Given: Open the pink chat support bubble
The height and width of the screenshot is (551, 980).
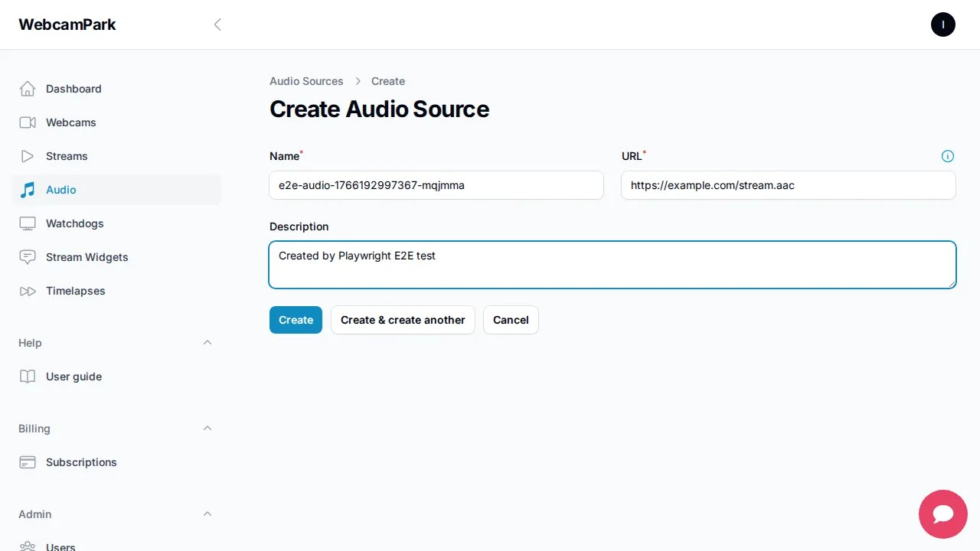Looking at the screenshot, I should (942, 514).
